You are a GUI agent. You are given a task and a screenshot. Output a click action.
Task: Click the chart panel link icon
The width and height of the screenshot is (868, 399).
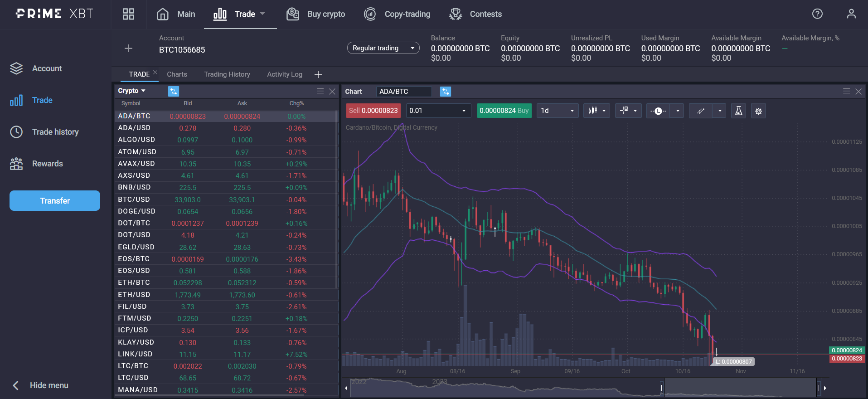(446, 92)
